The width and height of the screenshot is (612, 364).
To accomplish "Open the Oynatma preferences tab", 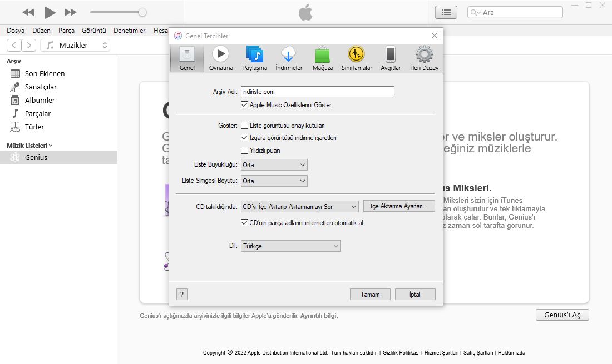I will coord(221,59).
